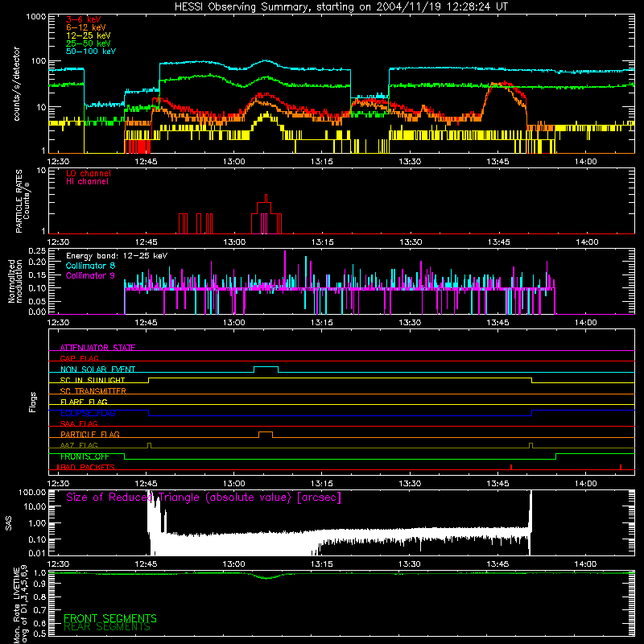The width and height of the screenshot is (644, 644).
Task: Click the AAZ FLAG label
Action: pyautogui.click(x=79, y=446)
